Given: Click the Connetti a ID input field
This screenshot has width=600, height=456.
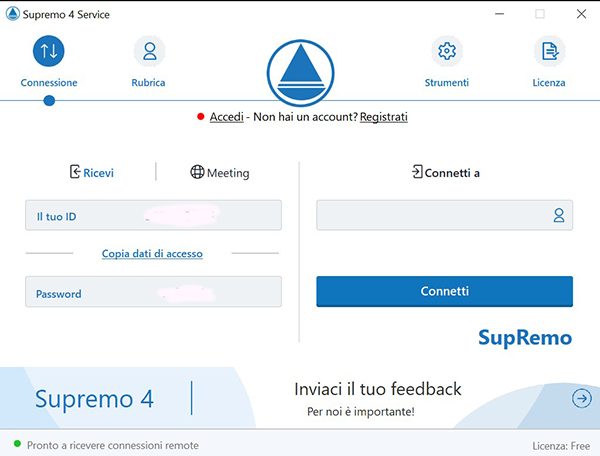Looking at the screenshot, I should coord(444,215).
